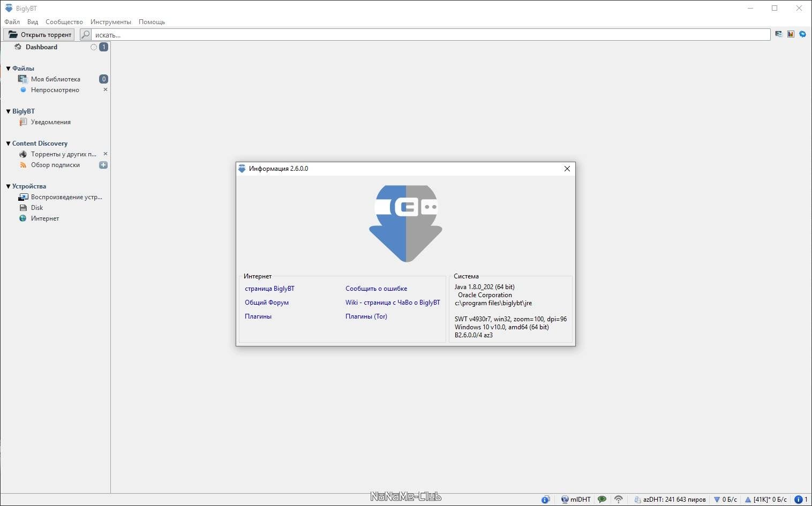
Task: Open the Сообщество menu
Action: [x=64, y=22]
